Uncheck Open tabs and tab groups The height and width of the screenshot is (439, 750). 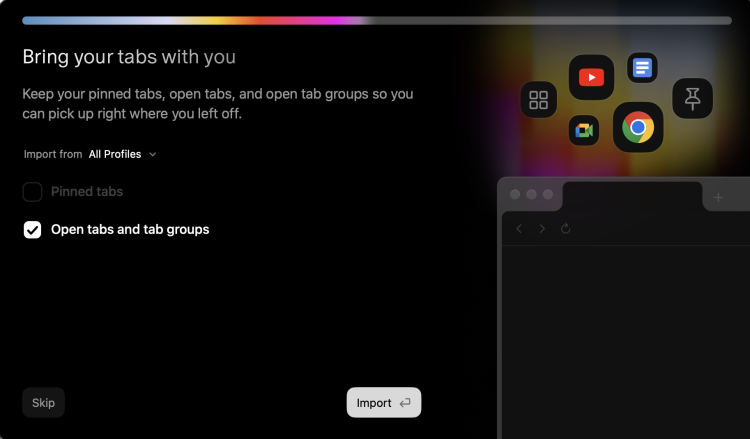pos(33,230)
